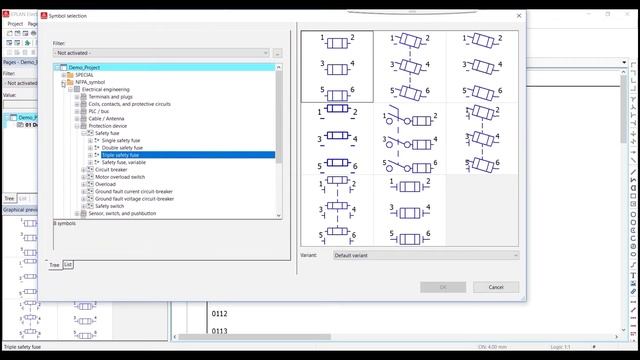Click the OK button
Viewport: 640px width, 360px height.
(443, 287)
